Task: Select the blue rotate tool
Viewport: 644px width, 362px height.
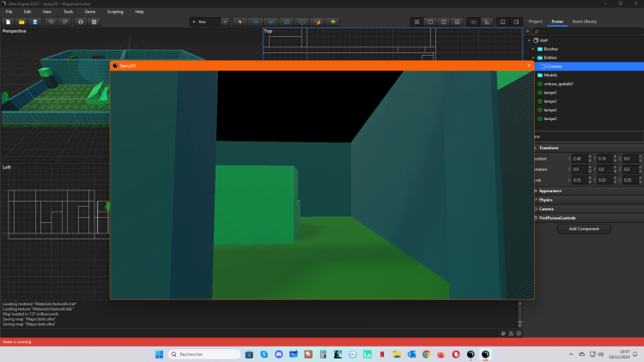Action: click(271, 21)
